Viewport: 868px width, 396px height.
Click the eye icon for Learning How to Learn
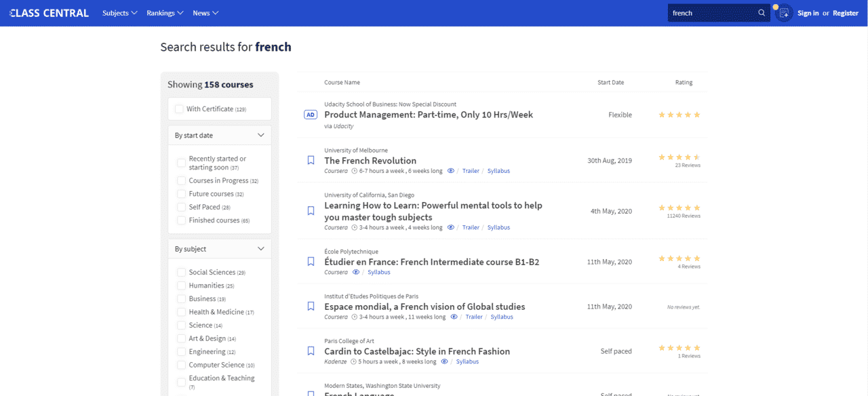(451, 227)
